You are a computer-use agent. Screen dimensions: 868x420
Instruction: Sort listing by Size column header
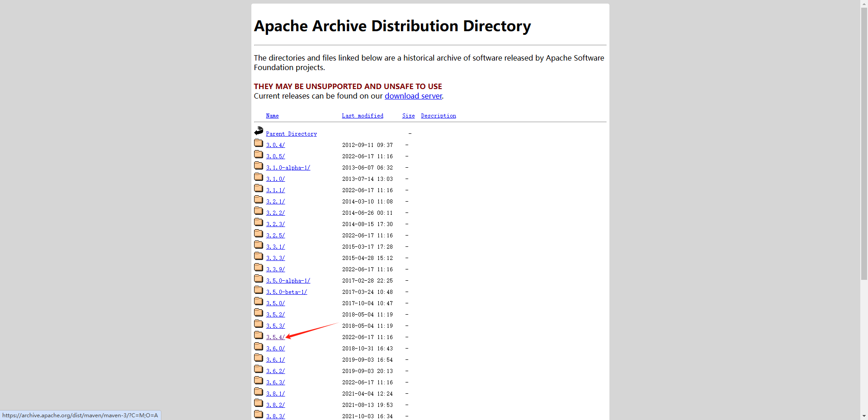pos(408,116)
